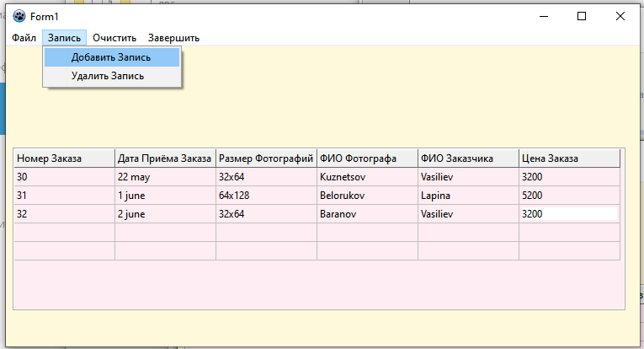Close the open Запись menu
Screen dimensions: 644x349
click(64, 38)
